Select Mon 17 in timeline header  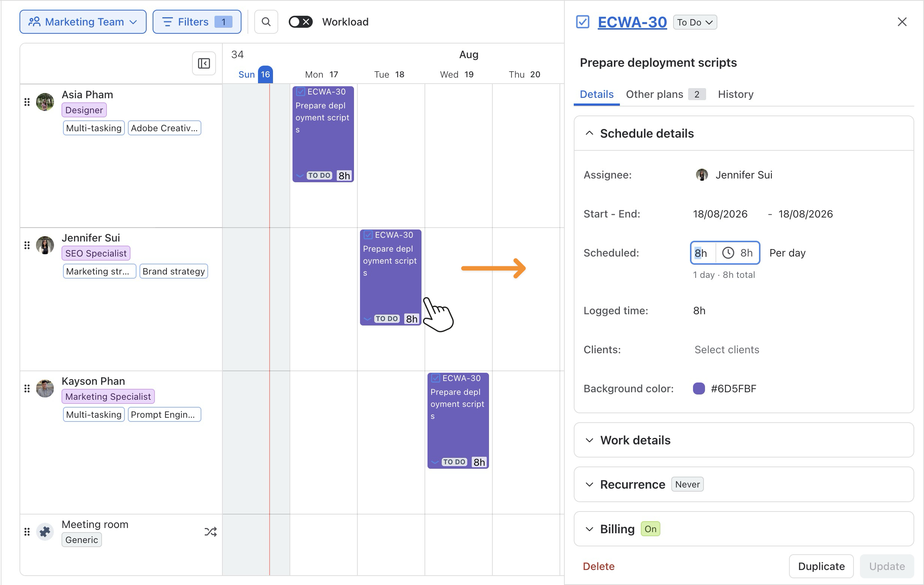321,74
